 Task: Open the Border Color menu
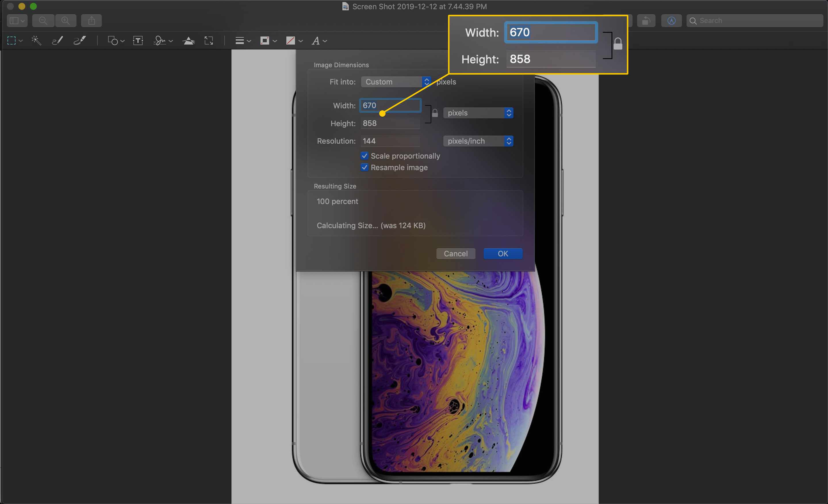268,41
